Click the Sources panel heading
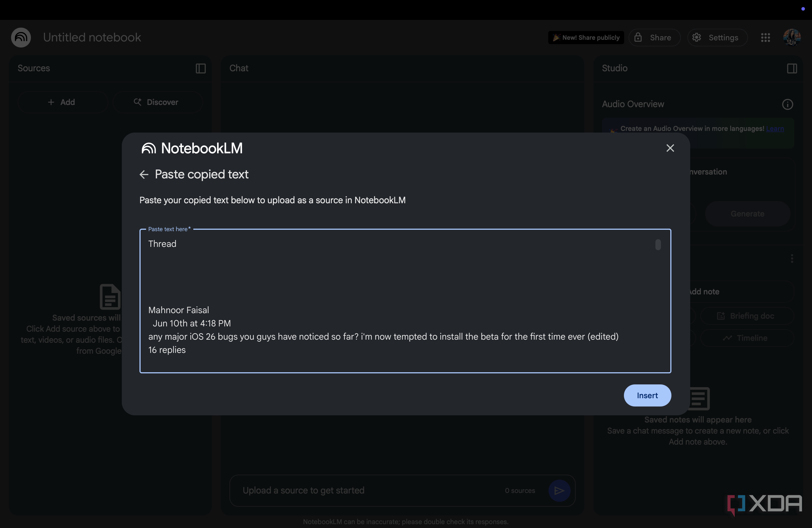812x528 pixels. click(x=34, y=68)
